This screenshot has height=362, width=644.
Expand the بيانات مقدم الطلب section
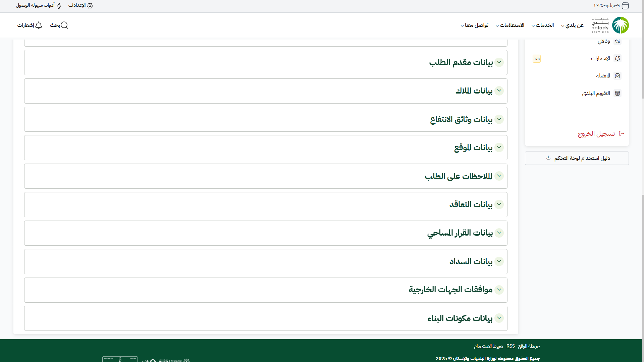(x=499, y=62)
